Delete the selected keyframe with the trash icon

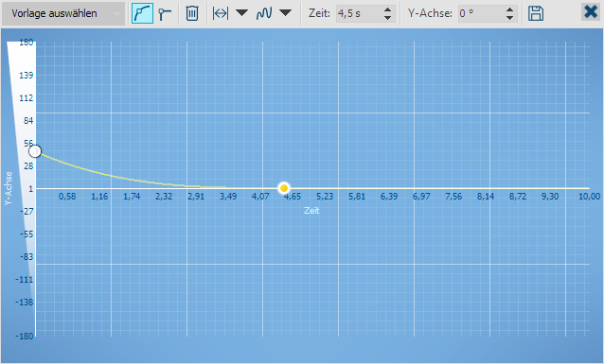(192, 13)
